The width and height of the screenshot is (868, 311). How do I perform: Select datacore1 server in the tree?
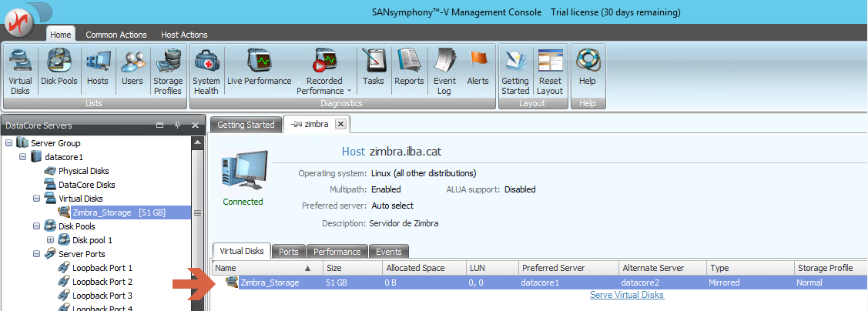(64, 157)
